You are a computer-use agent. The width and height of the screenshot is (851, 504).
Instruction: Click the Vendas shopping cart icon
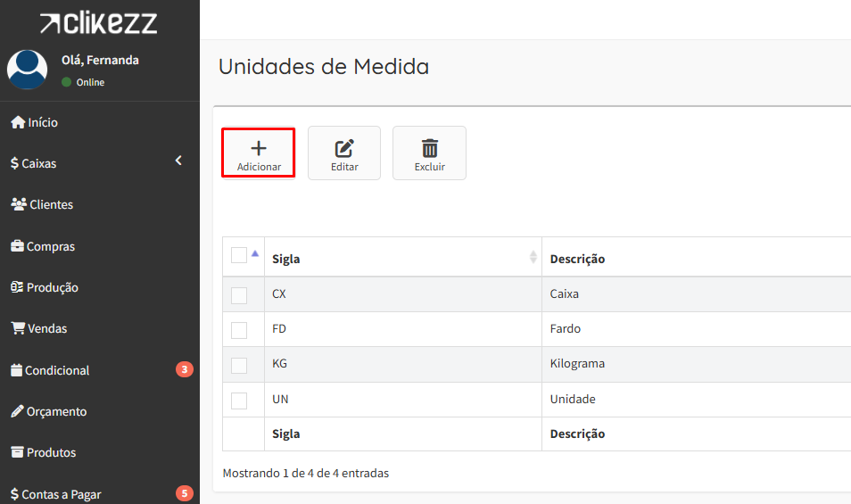point(17,328)
